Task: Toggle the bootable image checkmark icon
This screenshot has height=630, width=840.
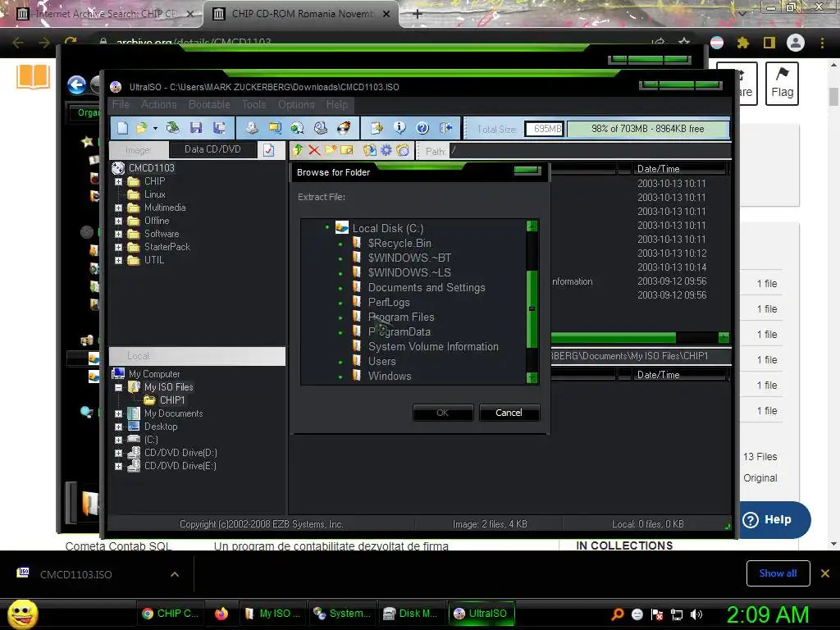Action: click(268, 151)
